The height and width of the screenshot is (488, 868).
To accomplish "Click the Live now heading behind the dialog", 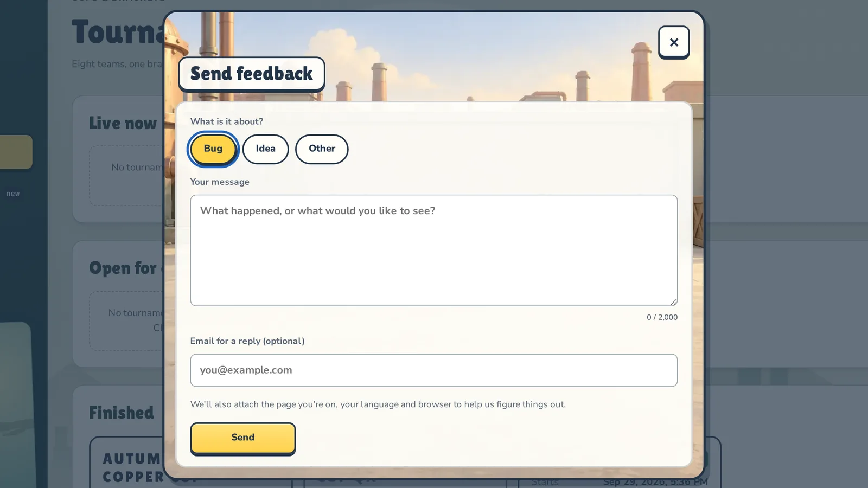I will pos(123,123).
